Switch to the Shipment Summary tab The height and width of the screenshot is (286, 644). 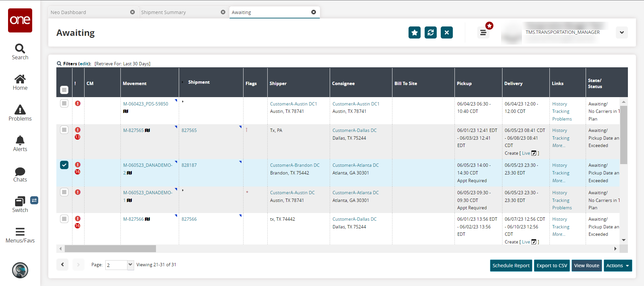point(163,12)
